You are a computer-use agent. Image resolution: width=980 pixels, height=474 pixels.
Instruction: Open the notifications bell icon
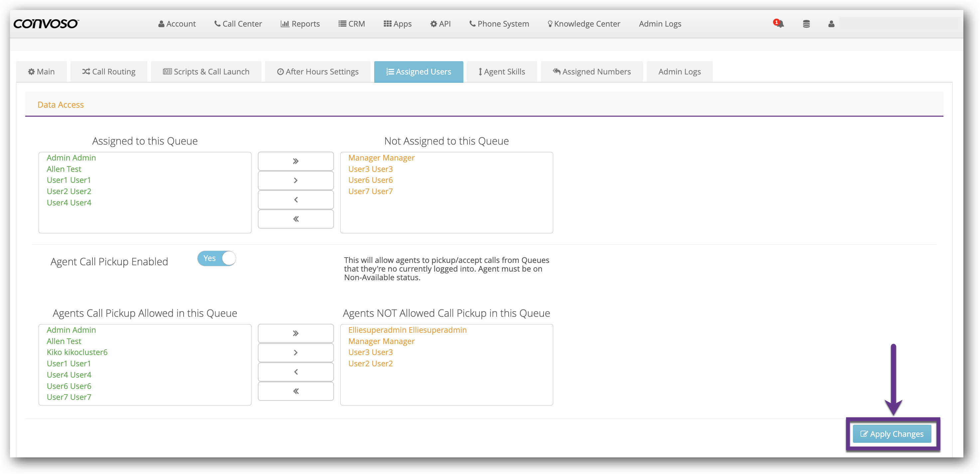pos(779,24)
